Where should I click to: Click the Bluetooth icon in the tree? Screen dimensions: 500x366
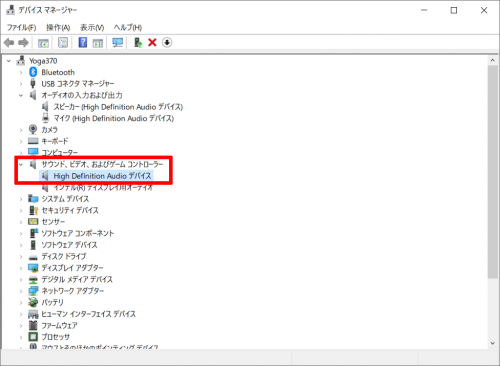tap(33, 72)
